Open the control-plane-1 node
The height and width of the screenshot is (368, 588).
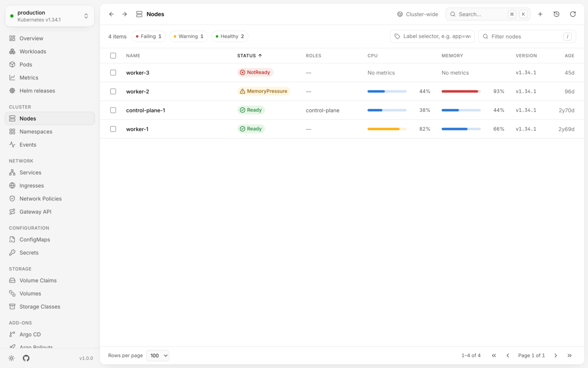tap(146, 110)
